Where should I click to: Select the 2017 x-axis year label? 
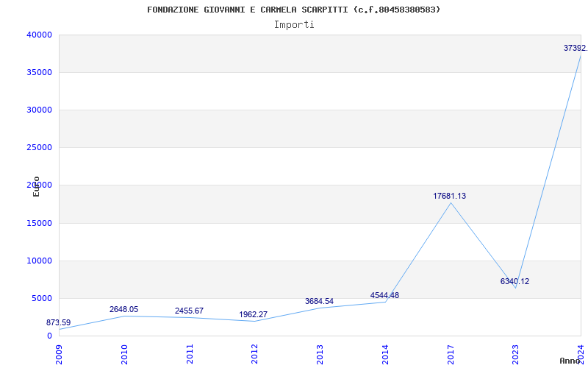[x=451, y=354]
